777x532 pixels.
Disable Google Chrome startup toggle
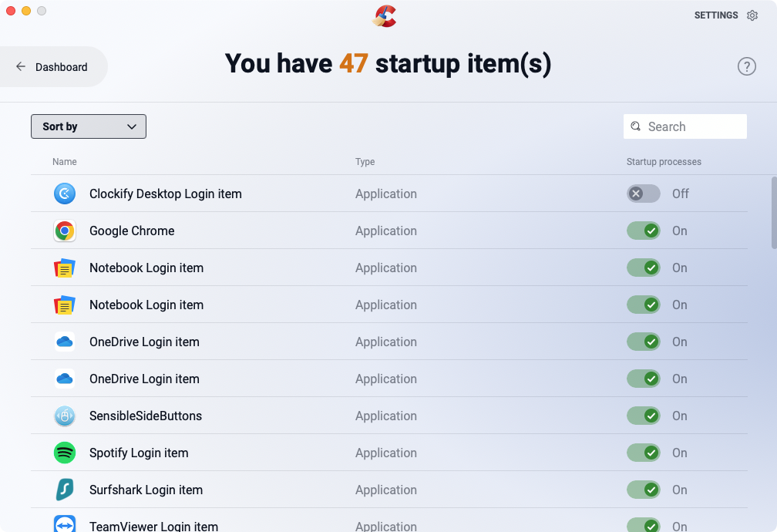tap(643, 231)
